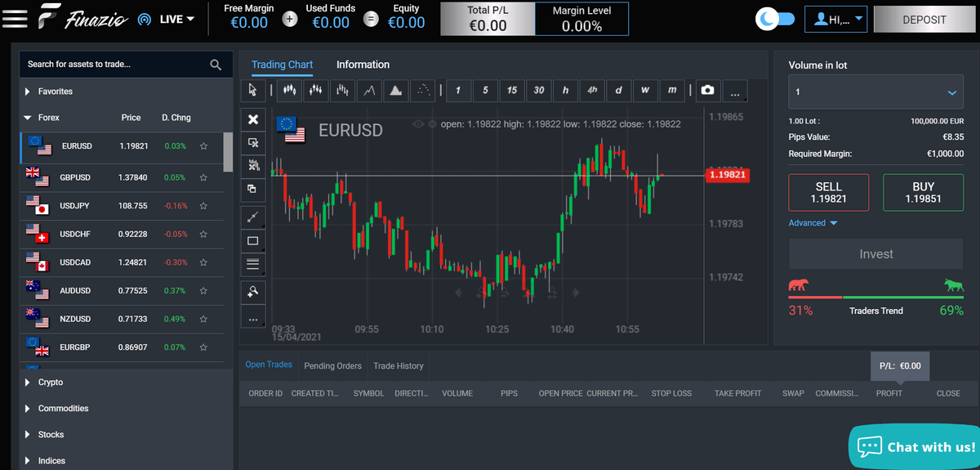Expand the Advanced order options

click(813, 223)
